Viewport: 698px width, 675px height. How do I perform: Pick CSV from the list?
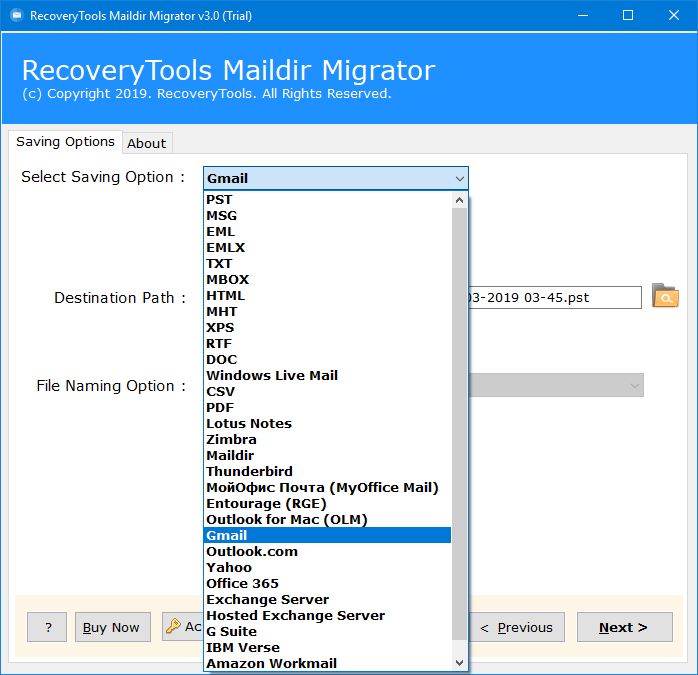(x=327, y=391)
